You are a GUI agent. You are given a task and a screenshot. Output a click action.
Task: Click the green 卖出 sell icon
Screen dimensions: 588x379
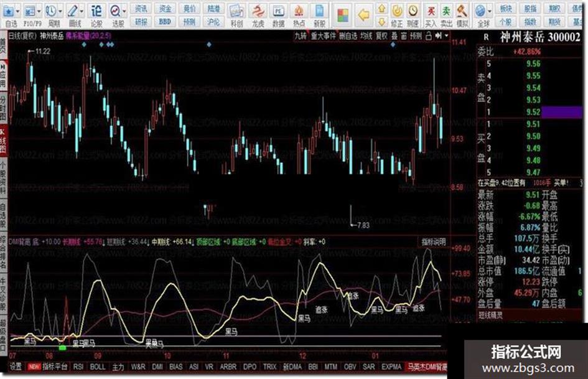(446, 11)
